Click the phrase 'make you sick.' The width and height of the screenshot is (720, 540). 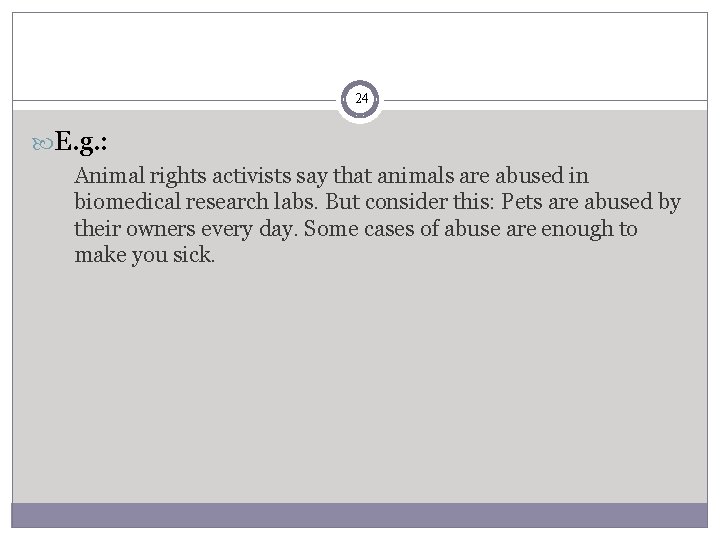(145, 255)
